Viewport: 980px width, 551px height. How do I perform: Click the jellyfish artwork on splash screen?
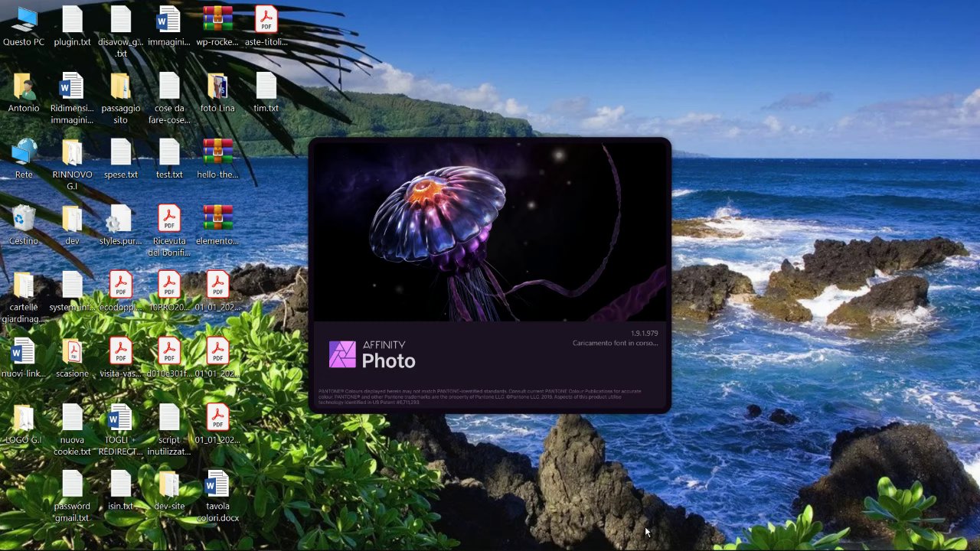pyautogui.click(x=490, y=232)
